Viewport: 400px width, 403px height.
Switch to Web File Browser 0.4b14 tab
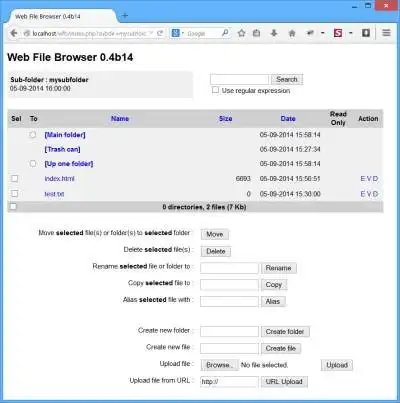tap(62, 16)
